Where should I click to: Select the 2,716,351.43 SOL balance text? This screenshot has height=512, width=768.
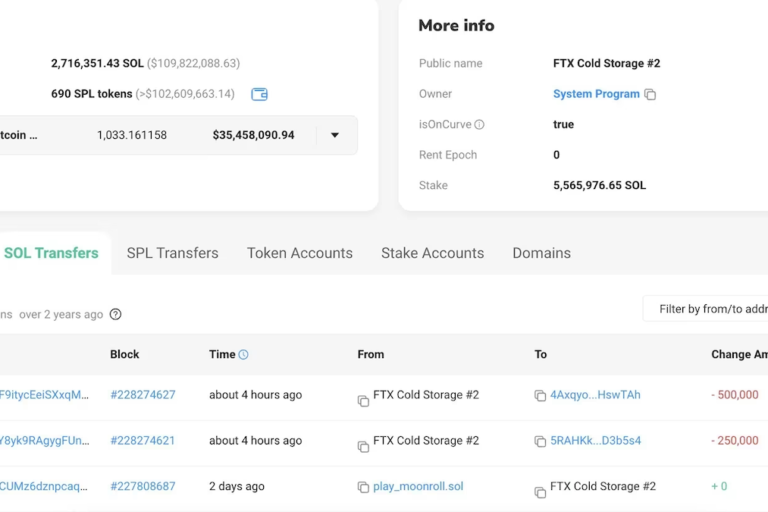tap(97, 63)
